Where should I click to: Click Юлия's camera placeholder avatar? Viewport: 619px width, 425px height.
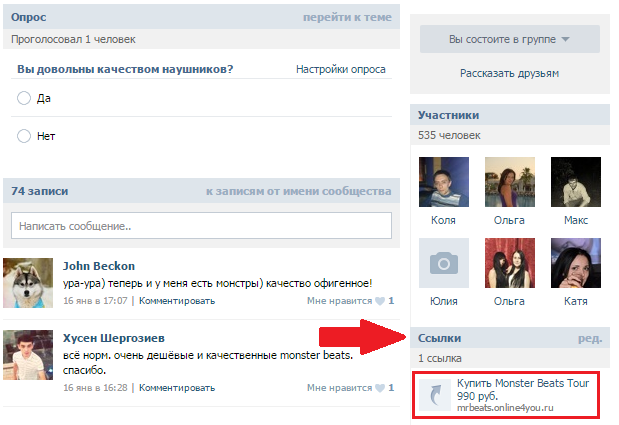click(x=444, y=263)
